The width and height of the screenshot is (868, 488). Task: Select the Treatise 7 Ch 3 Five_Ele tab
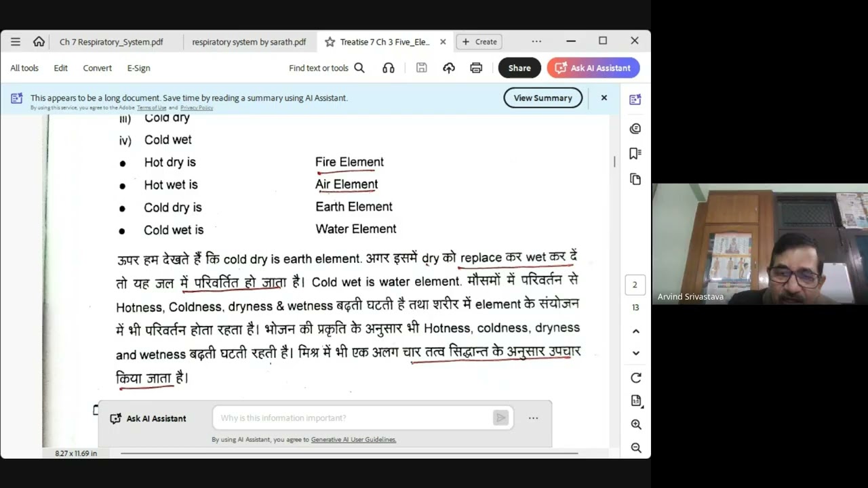(x=384, y=42)
